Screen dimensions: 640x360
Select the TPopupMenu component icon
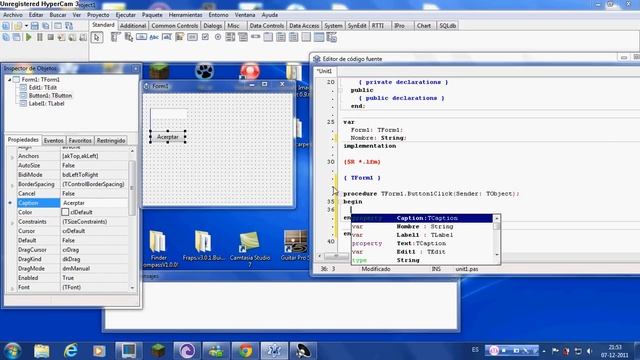(129, 37)
